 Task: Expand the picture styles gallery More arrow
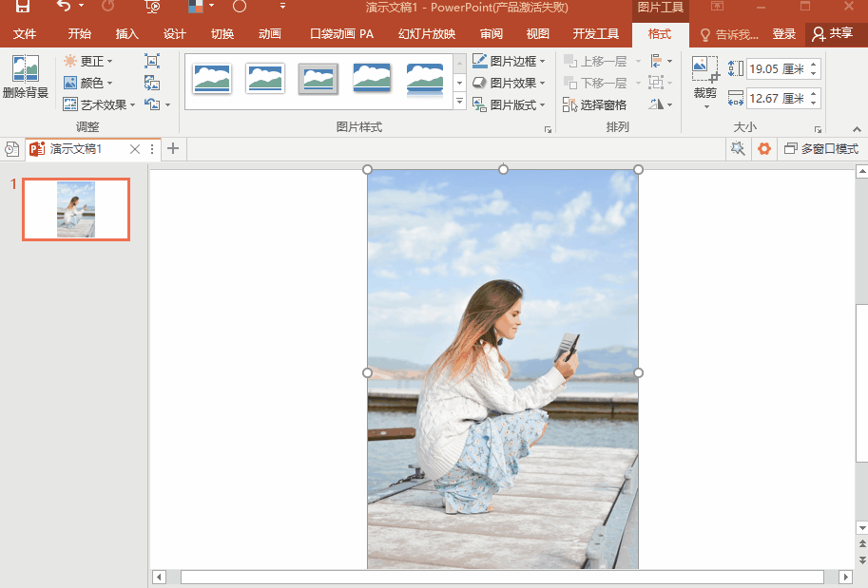pyautogui.click(x=459, y=102)
